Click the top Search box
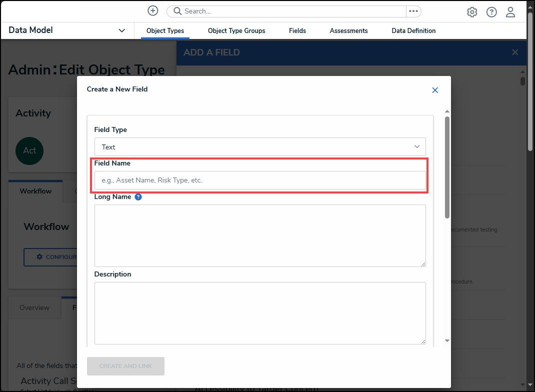This screenshot has width=535, height=392. (286, 11)
